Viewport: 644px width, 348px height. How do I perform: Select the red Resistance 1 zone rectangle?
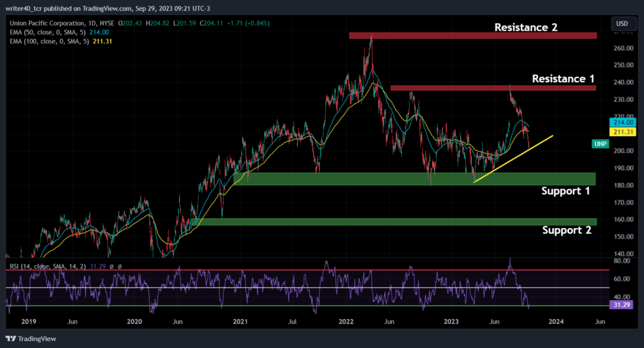pyautogui.click(x=493, y=88)
